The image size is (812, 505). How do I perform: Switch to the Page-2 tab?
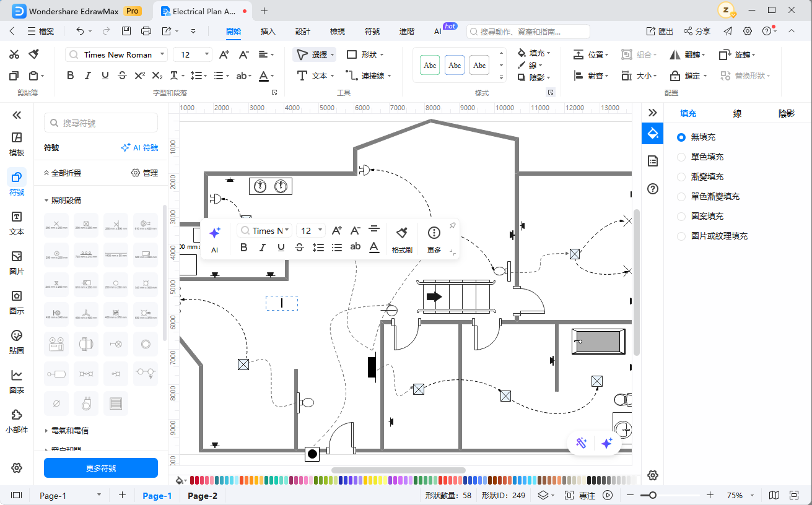pyautogui.click(x=203, y=496)
